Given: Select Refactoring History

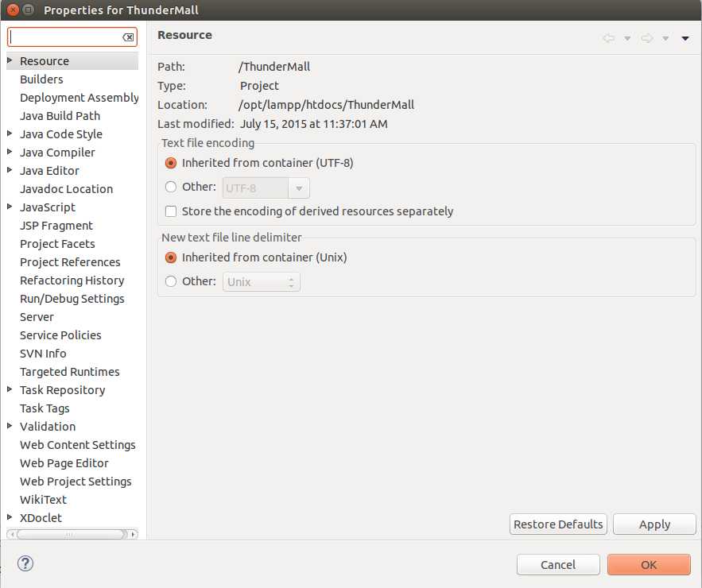Looking at the screenshot, I should coord(72,280).
